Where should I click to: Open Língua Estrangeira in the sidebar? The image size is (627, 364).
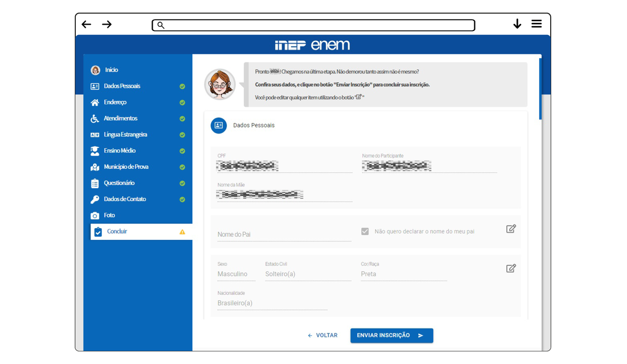(x=125, y=135)
